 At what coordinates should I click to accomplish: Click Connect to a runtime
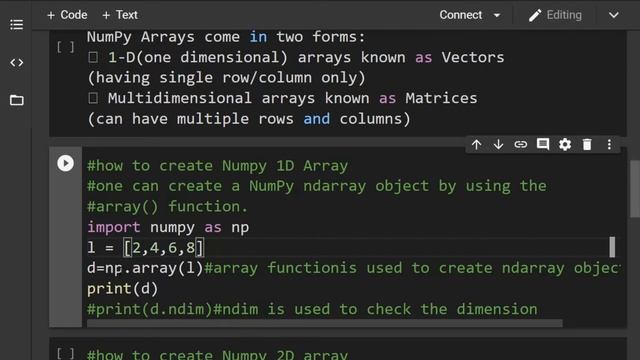[461, 15]
